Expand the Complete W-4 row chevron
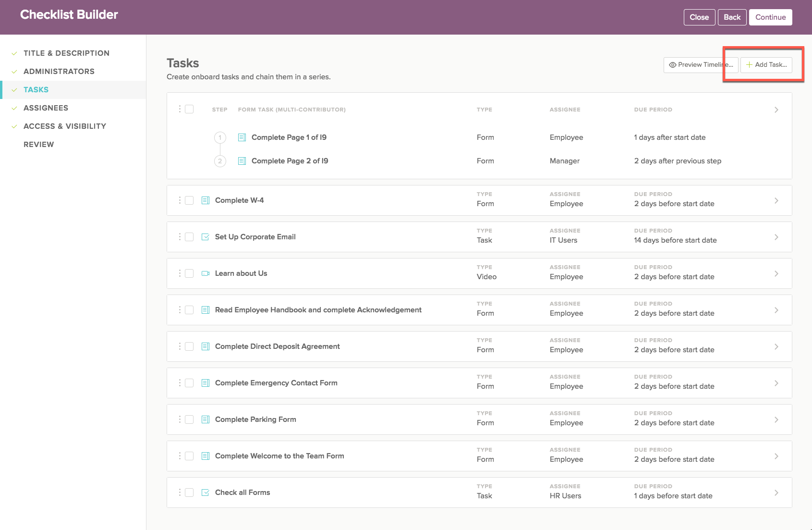 (x=776, y=200)
